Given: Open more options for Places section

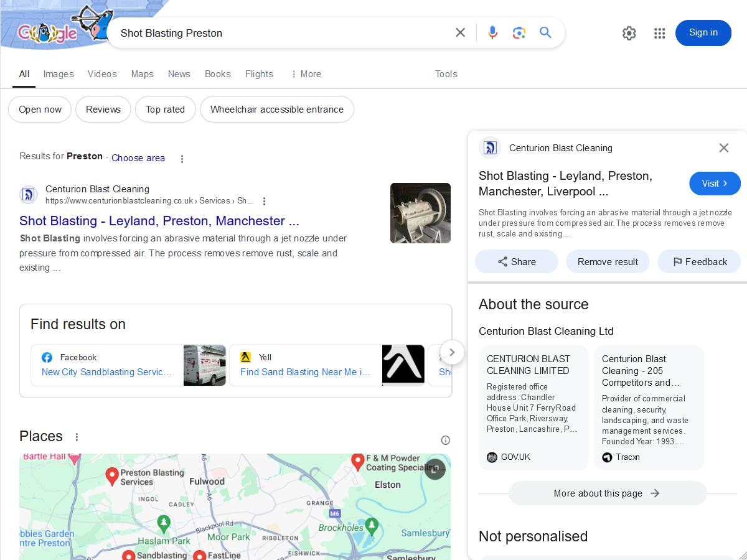Looking at the screenshot, I should pos(77,437).
